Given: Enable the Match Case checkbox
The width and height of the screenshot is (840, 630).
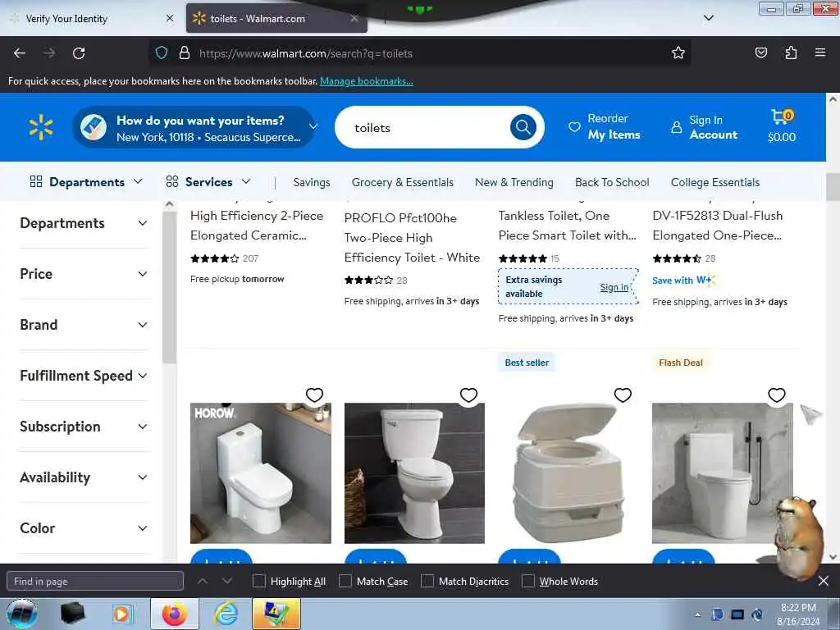Looking at the screenshot, I should click(x=345, y=582).
